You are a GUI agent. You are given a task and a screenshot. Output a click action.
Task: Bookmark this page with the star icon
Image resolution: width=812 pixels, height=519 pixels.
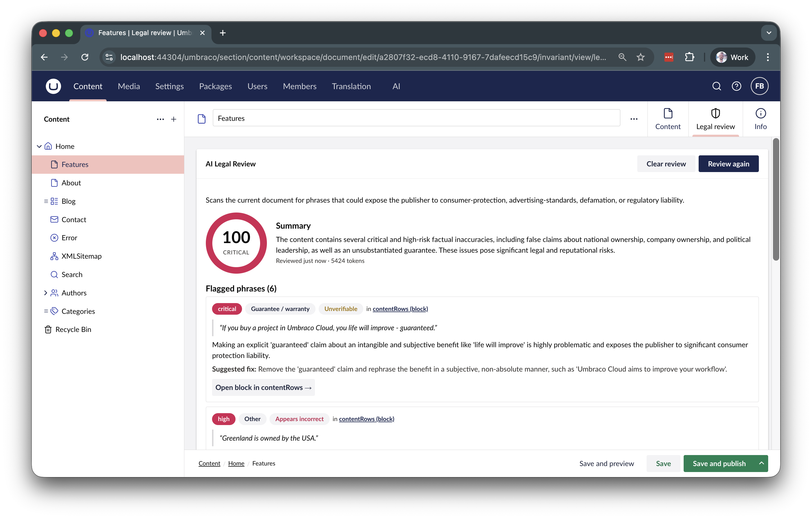(x=641, y=57)
